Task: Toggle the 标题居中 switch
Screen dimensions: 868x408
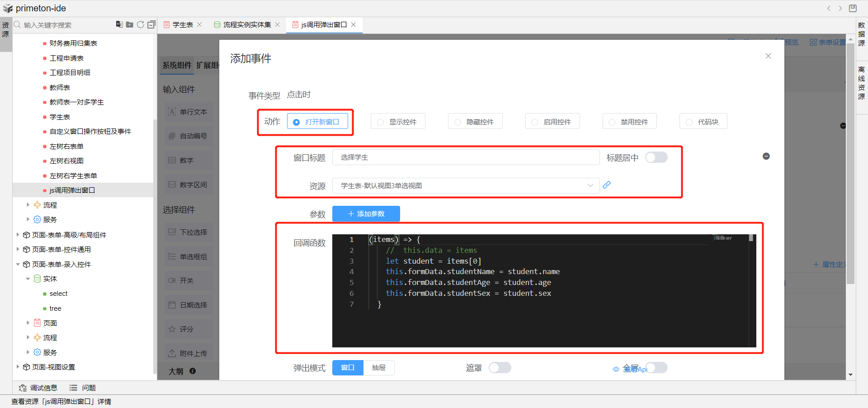Action: [x=656, y=157]
